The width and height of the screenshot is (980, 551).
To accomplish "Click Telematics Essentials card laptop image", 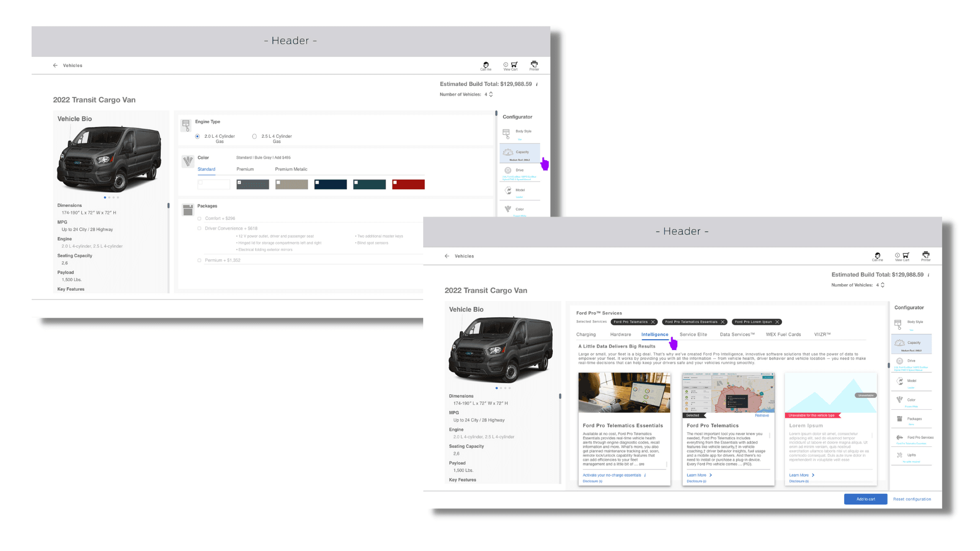I will (624, 392).
